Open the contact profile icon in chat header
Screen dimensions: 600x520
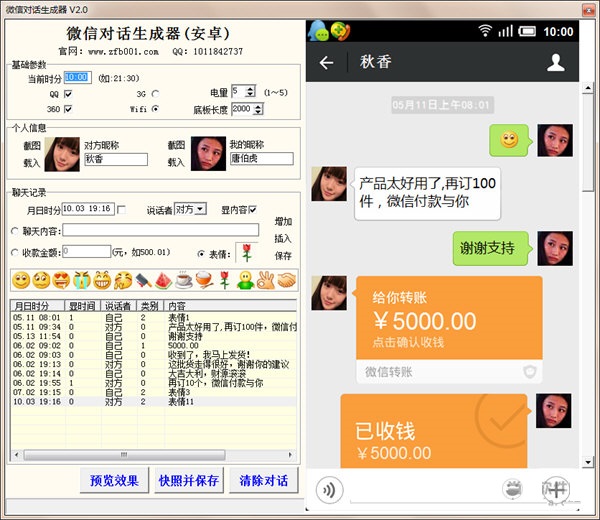[555, 62]
